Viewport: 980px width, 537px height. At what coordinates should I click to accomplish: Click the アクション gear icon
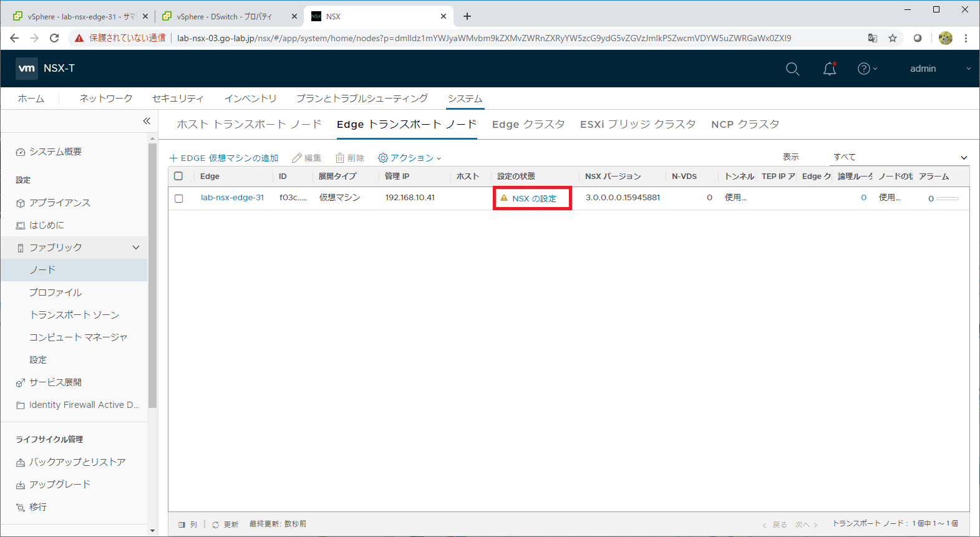pyautogui.click(x=383, y=158)
